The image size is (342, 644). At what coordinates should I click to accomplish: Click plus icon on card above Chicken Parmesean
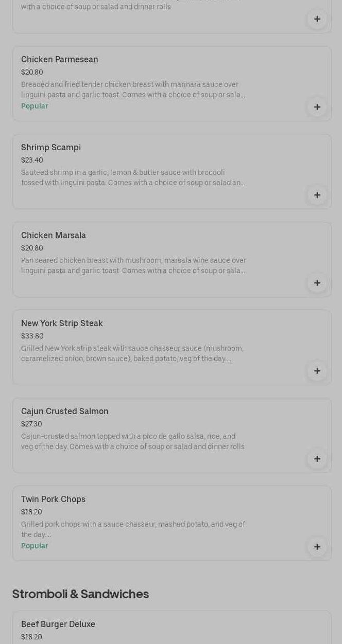[317, 19]
